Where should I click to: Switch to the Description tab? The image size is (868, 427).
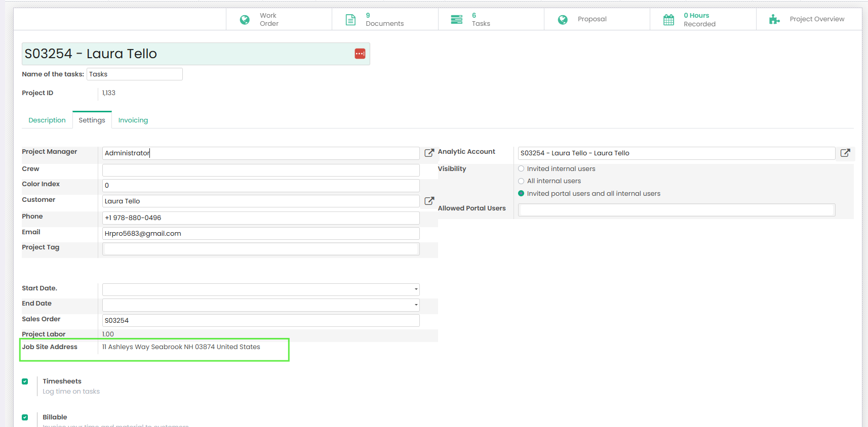47,120
